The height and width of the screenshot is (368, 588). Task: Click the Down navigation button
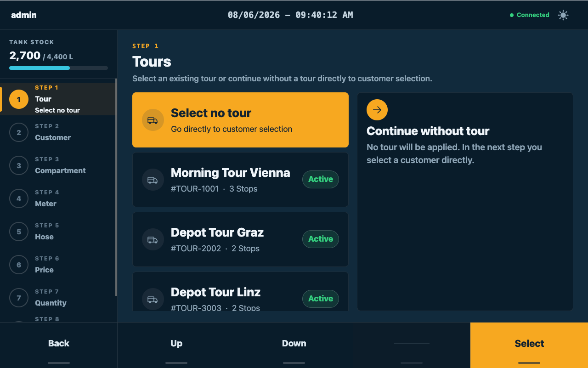[294, 345]
